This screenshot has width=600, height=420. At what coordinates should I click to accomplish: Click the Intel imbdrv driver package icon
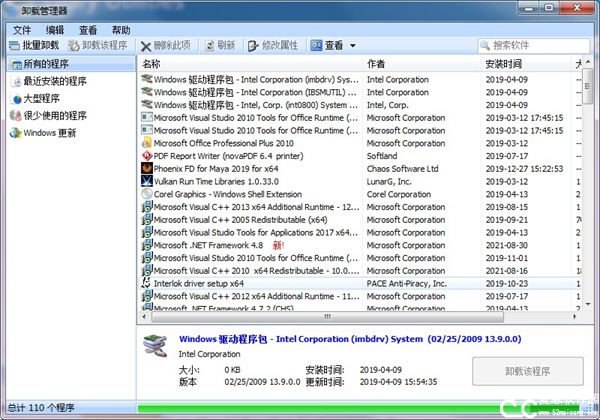[x=147, y=79]
